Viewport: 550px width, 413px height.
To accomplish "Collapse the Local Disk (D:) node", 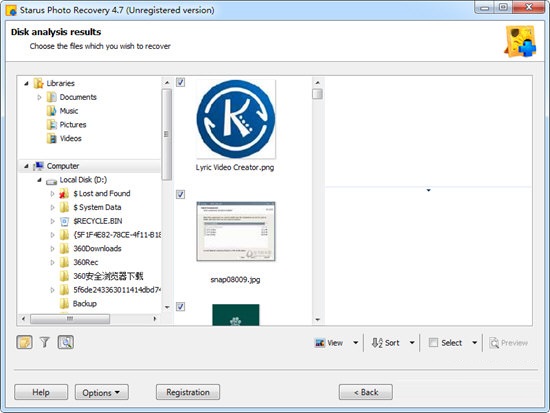I will 39,180.
